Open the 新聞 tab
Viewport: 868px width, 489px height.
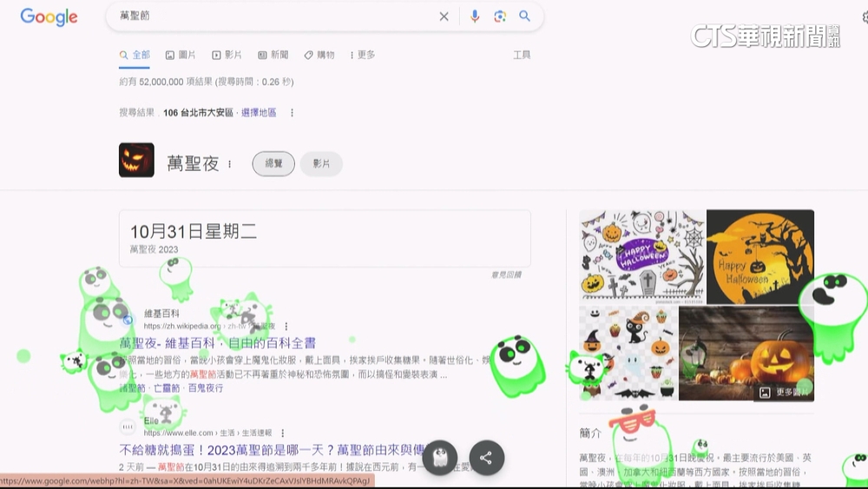[273, 55]
